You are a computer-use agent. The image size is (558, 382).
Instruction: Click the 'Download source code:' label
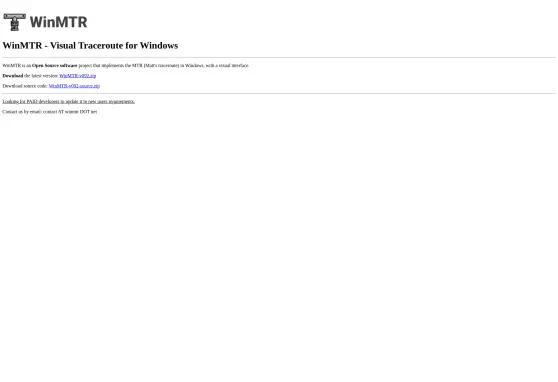(25, 86)
